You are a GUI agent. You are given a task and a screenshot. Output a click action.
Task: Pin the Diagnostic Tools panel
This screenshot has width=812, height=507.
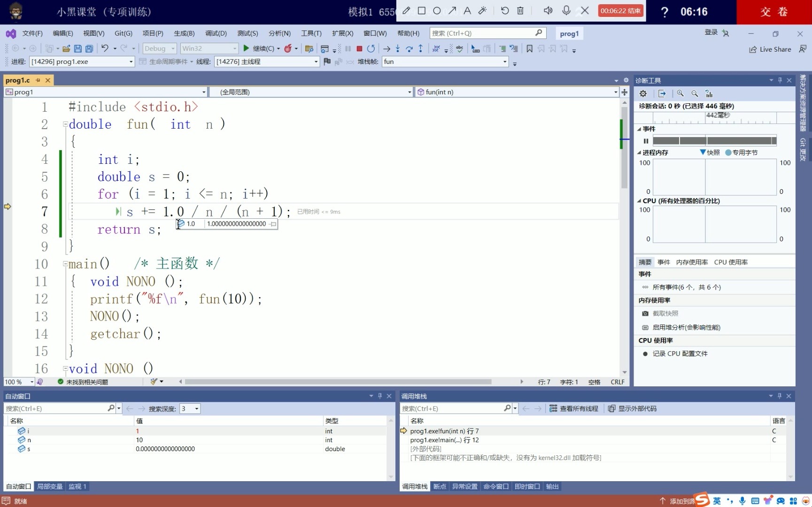(780, 80)
